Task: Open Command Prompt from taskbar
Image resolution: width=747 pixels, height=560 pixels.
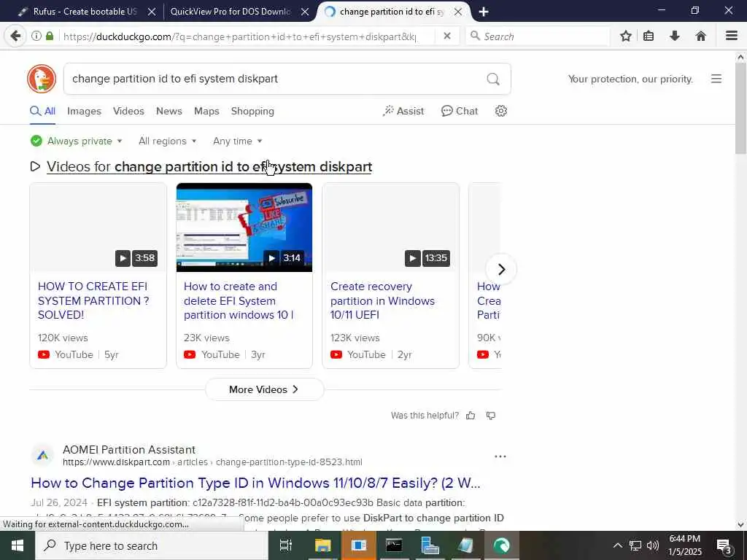Action: [x=394, y=545]
